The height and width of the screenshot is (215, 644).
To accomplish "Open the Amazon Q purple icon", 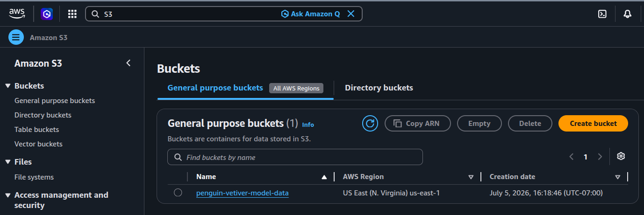I will 47,14.
